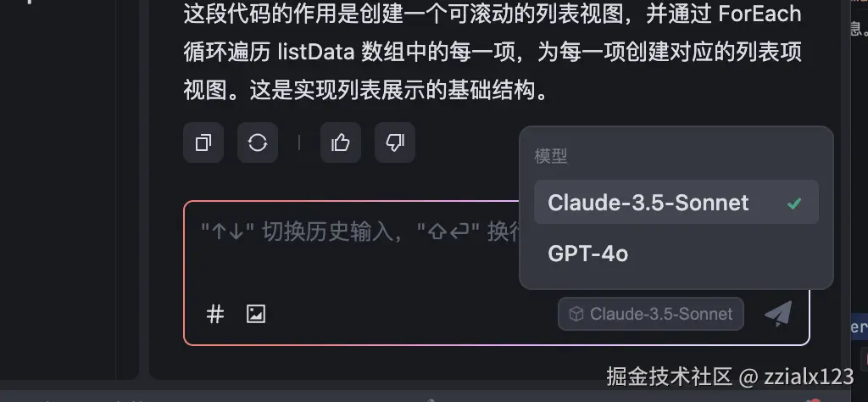This screenshot has width=868, height=402.
Task: Click the 模型 header in the popup
Action: tap(551, 155)
